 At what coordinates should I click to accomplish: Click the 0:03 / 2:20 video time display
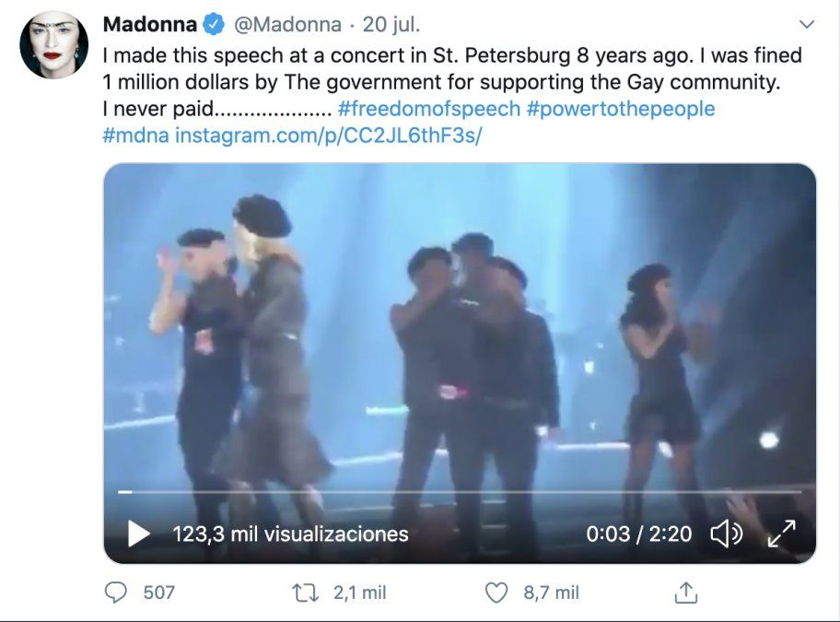click(x=638, y=534)
